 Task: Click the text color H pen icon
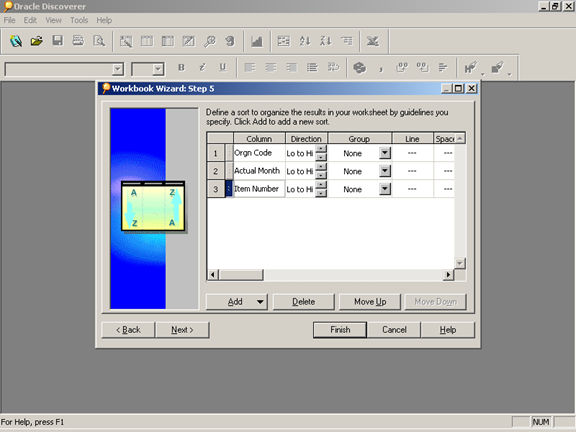(x=470, y=68)
